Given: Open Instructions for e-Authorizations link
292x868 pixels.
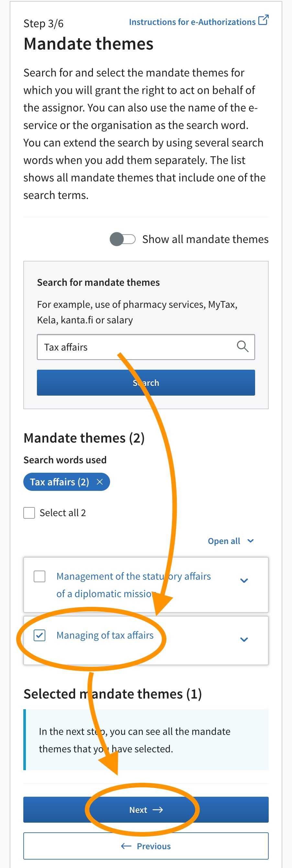Looking at the screenshot, I should coord(192,22).
